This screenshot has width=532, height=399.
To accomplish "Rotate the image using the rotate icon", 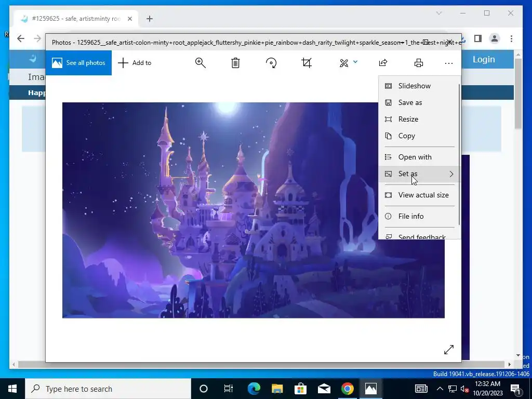I will tap(271, 63).
